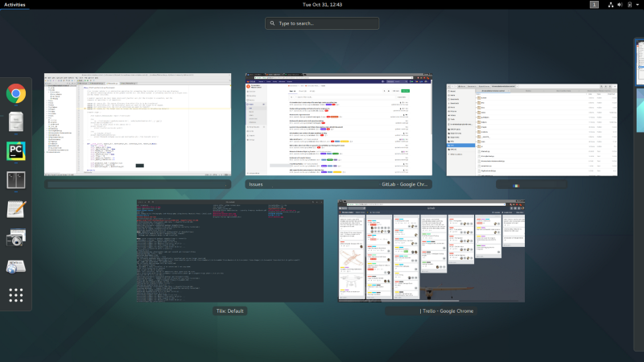Show all applications grid button

[16, 295]
